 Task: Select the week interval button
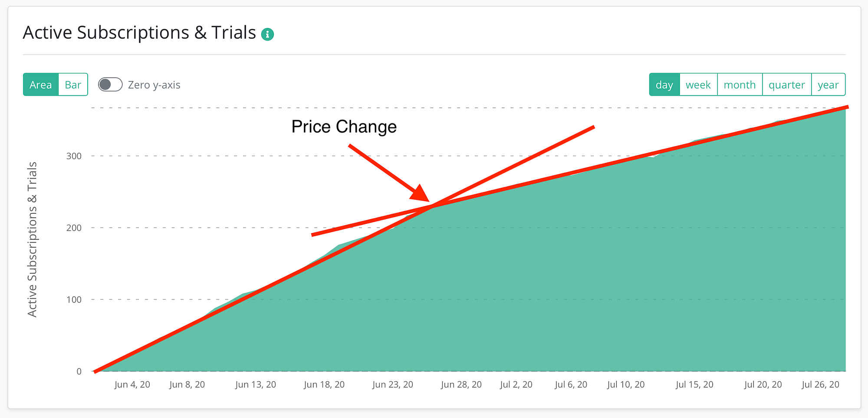click(x=698, y=85)
